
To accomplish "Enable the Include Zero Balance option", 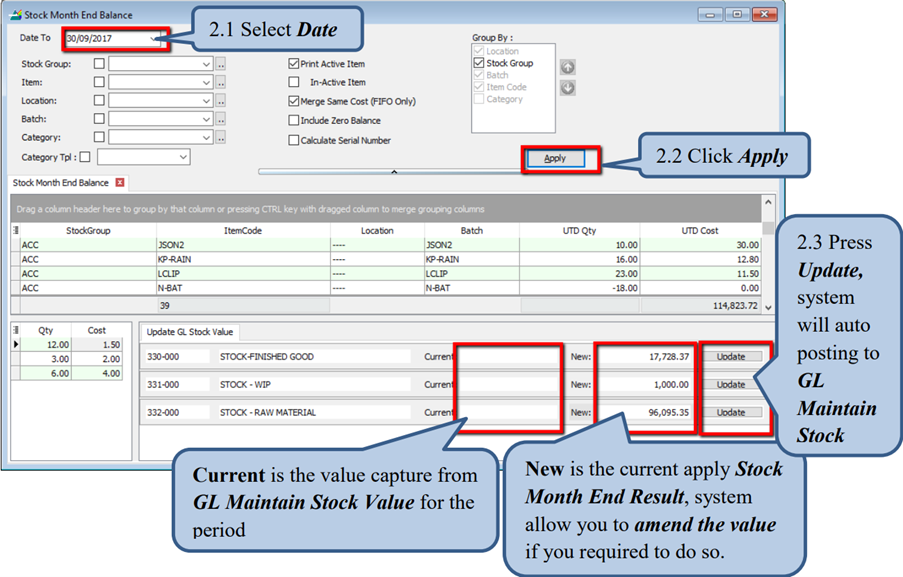I will (294, 121).
